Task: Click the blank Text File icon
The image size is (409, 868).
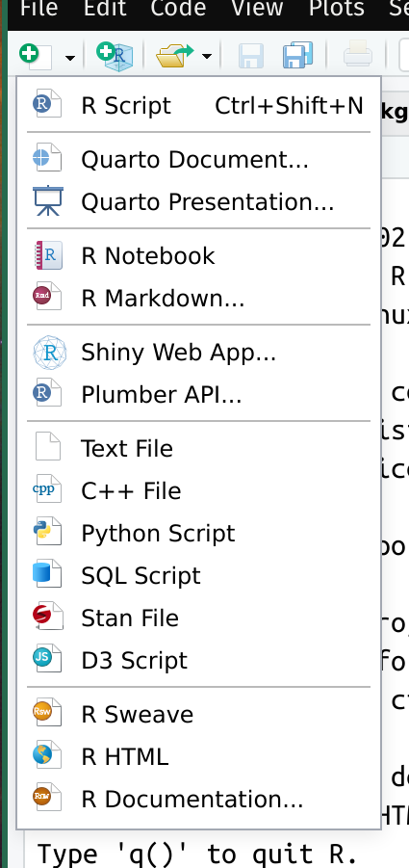Action: 48,447
